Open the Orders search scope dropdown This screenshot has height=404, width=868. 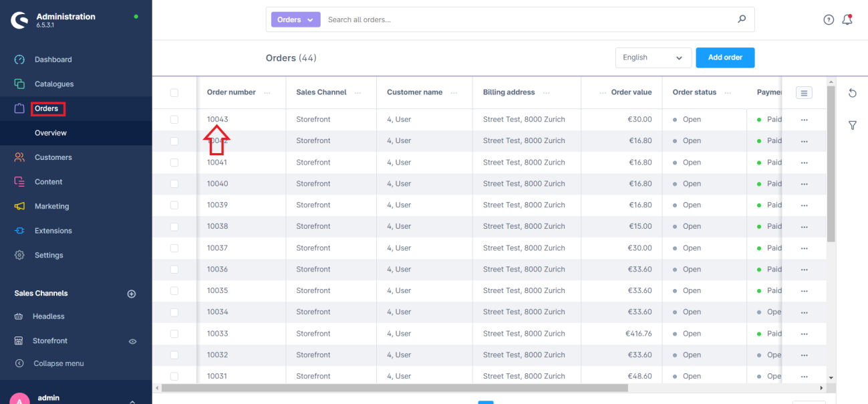click(x=295, y=20)
